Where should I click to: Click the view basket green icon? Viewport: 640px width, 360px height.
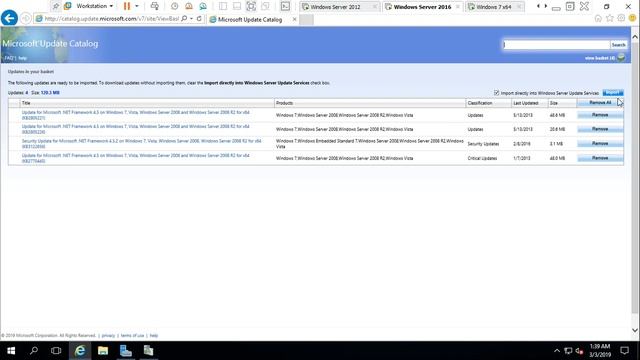pos(621,58)
